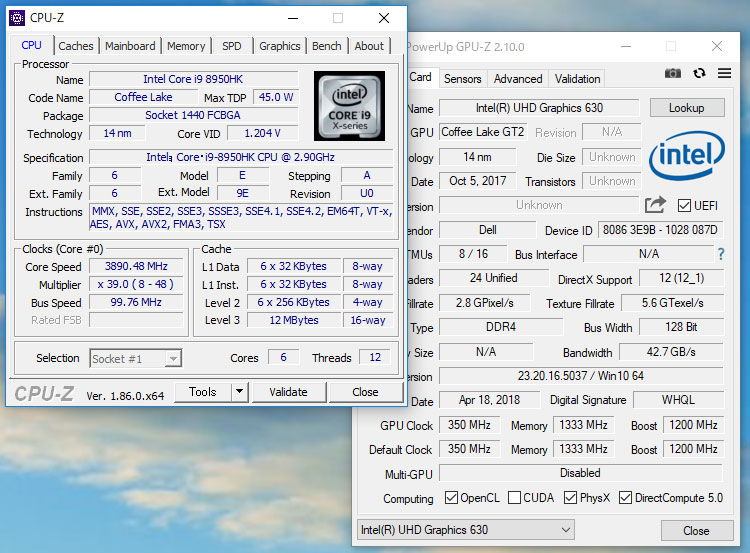
Task: Click the BIOS export share icon in GPU-Z
Action: click(x=655, y=205)
